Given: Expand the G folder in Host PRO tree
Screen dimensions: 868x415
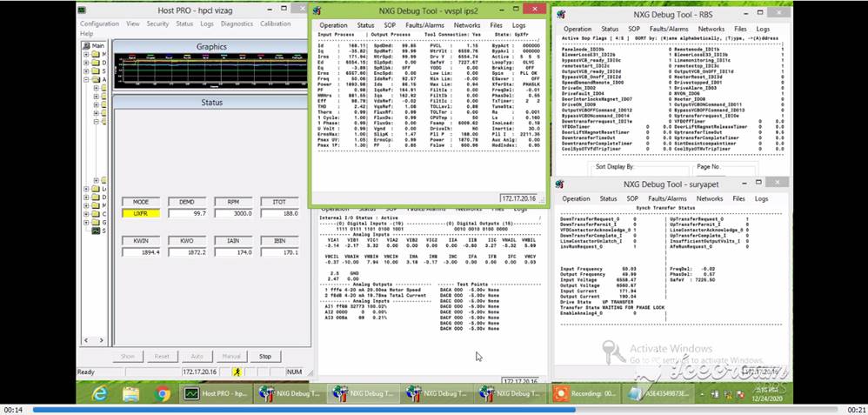Looking at the screenshot, I should [86, 222].
